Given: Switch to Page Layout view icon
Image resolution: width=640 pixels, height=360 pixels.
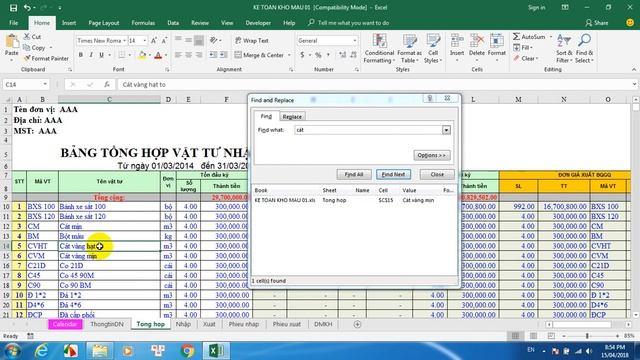Looking at the screenshot, I should click(533, 336).
